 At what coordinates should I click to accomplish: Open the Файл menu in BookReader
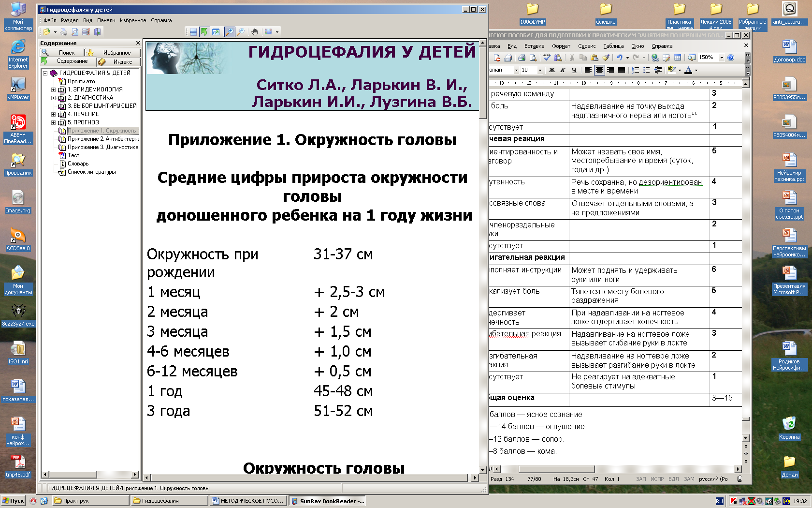tap(50, 20)
